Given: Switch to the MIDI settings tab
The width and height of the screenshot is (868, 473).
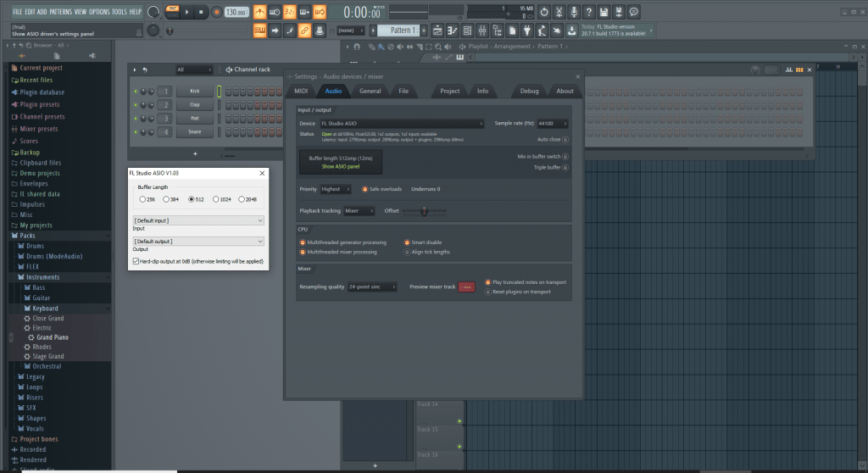Looking at the screenshot, I should pyautogui.click(x=301, y=91).
